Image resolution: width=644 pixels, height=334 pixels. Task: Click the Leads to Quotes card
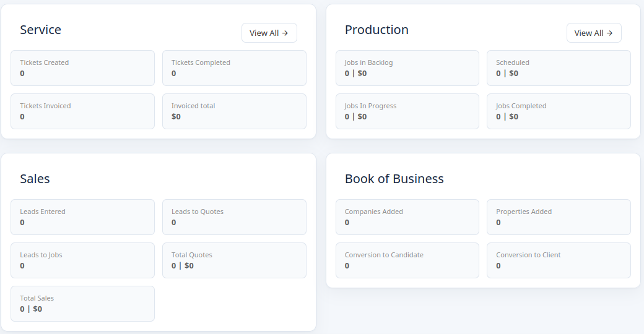(234, 217)
